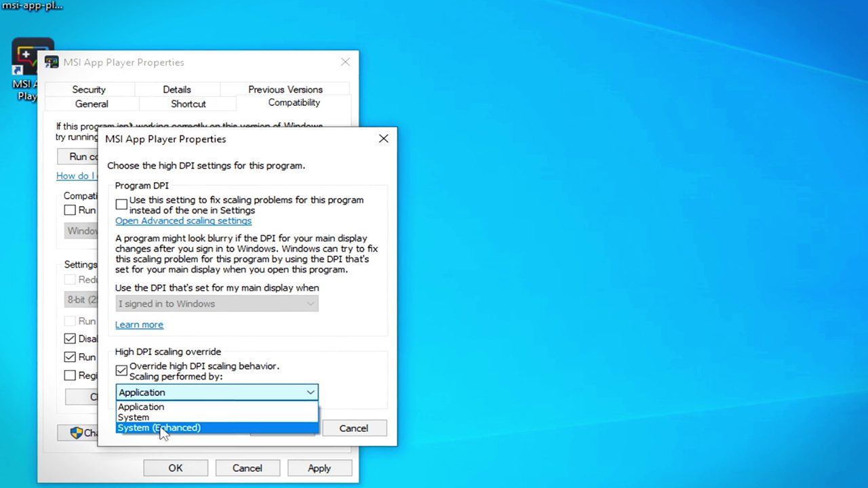
Task: Click the 'Run co...' troubleshooter button
Action: pos(78,157)
